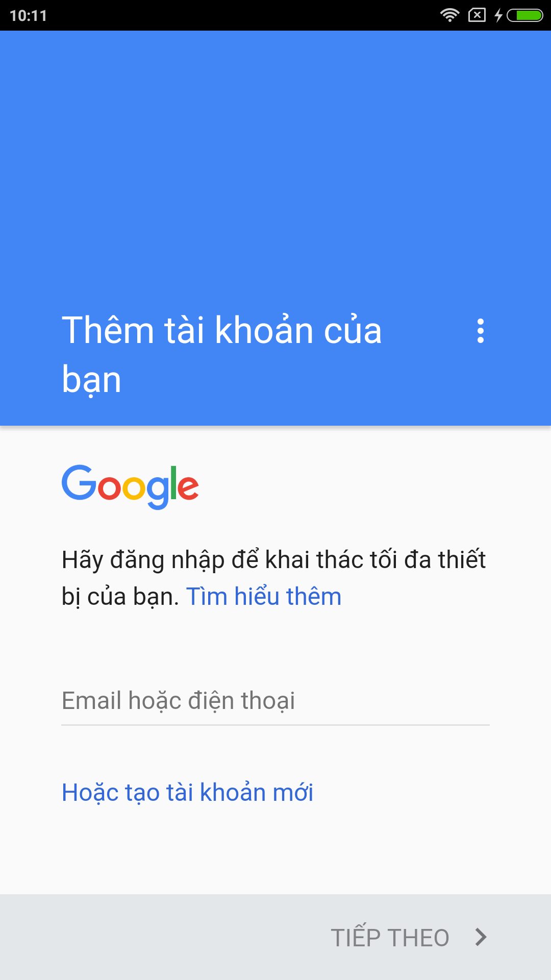Tap the Hãy đăng nhập description text
Image resolution: width=551 pixels, height=980 pixels.
[x=273, y=578]
